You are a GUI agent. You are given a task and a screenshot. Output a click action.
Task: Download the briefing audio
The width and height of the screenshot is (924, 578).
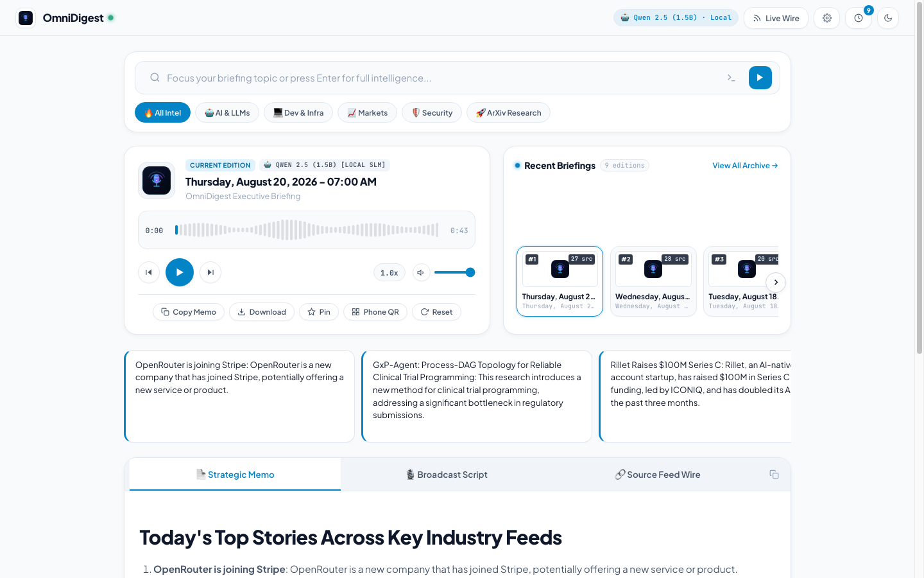[262, 312]
